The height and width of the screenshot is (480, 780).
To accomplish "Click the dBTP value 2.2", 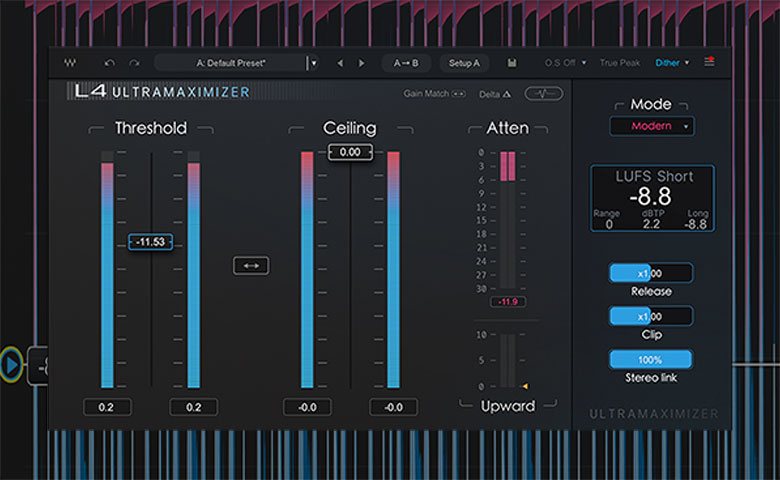I will coord(651,224).
